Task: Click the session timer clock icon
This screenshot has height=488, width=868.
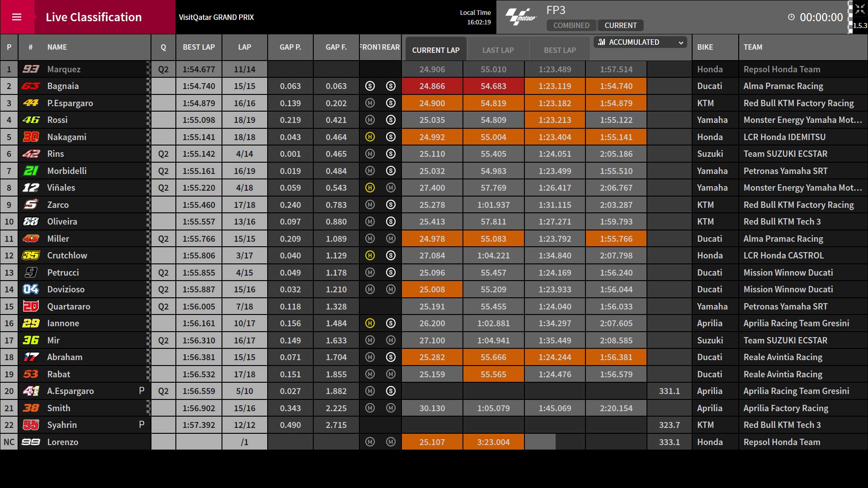Action: pyautogui.click(x=791, y=17)
